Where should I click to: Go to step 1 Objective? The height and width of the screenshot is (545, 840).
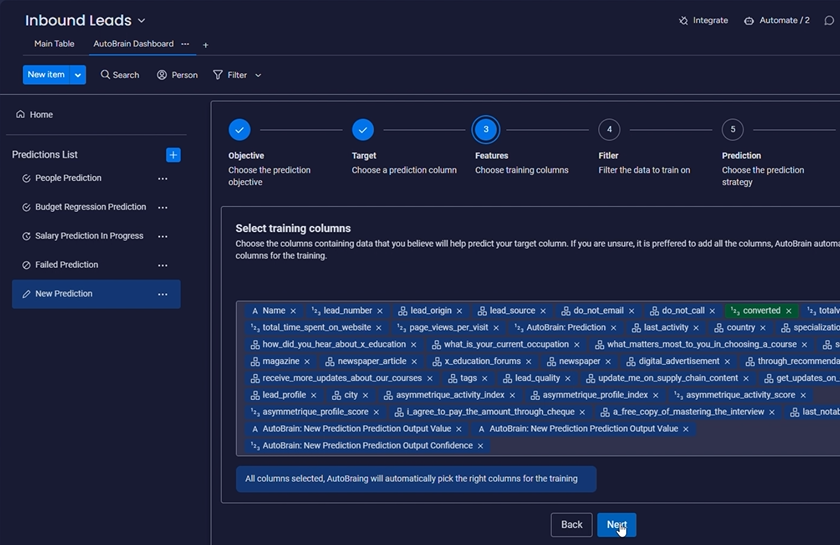[239, 129]
